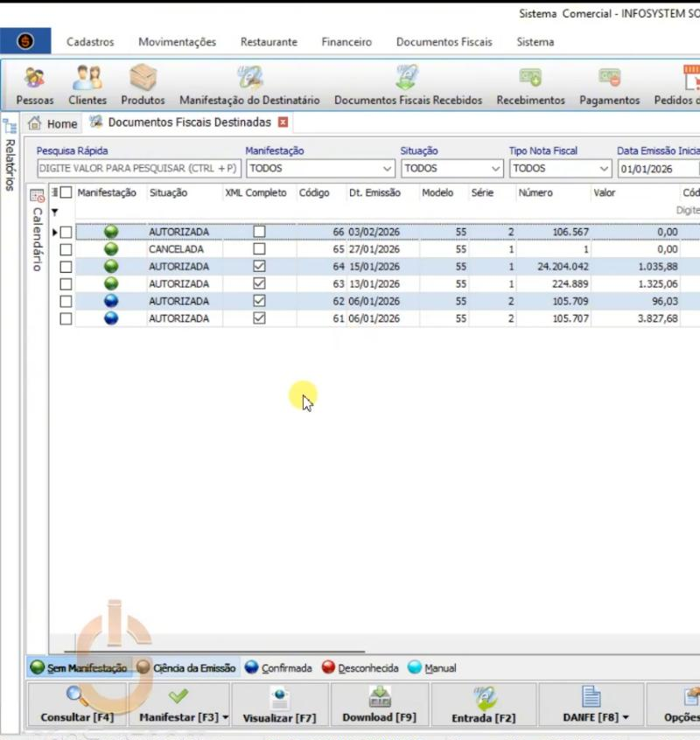The image size is (700, 740).
Task: Expand the Manifestar [F3] dropdown arrow
Action: [x=226, y=717]
